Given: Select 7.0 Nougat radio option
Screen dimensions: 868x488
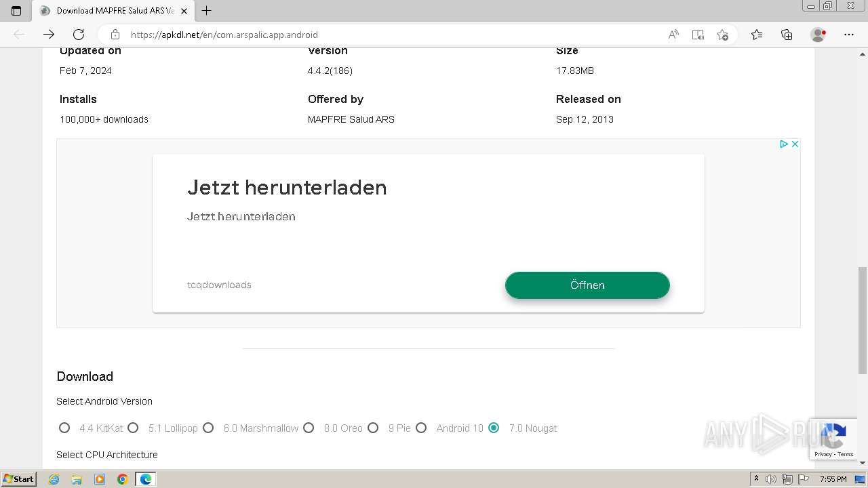Looking at the screenshot, I should click(x=494, y=428).
